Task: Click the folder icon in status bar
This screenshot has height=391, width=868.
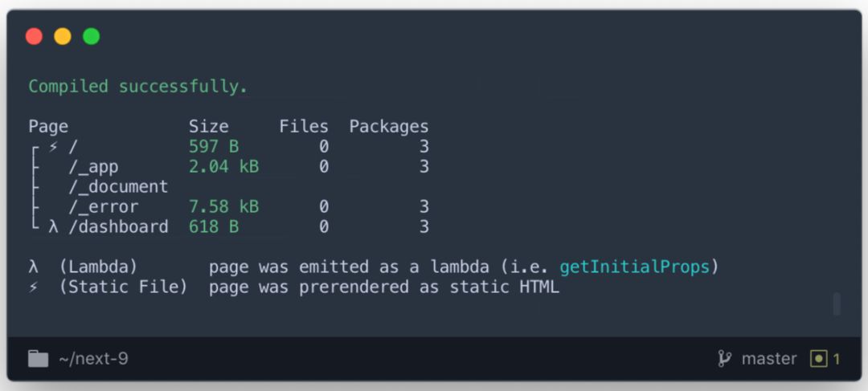Action: pos(38,359)
